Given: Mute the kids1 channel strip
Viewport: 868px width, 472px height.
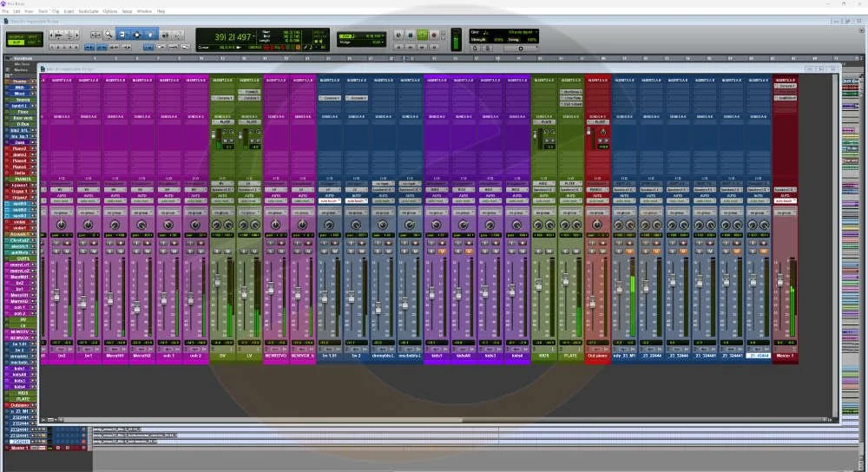Looking at the screenshot, I should point(441,251).
